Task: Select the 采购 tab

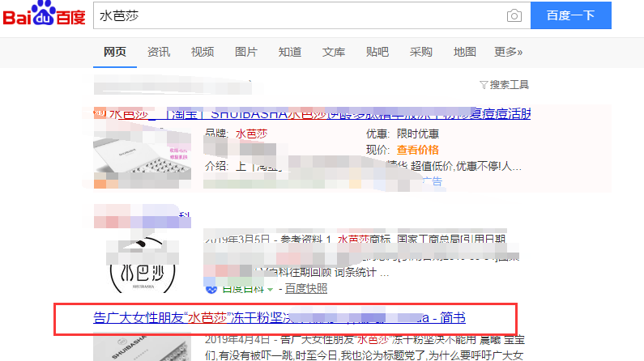Action: (421, 53)
